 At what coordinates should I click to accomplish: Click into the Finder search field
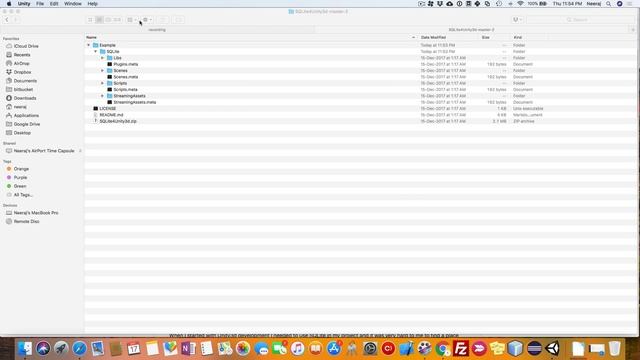coord(580,20)
